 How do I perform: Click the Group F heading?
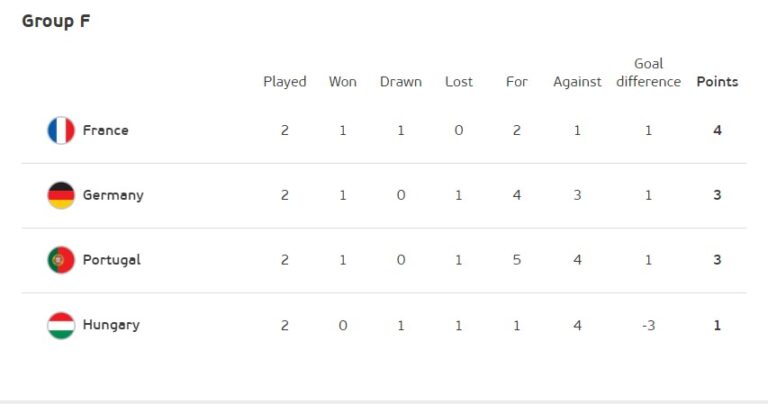coord(56,21)
